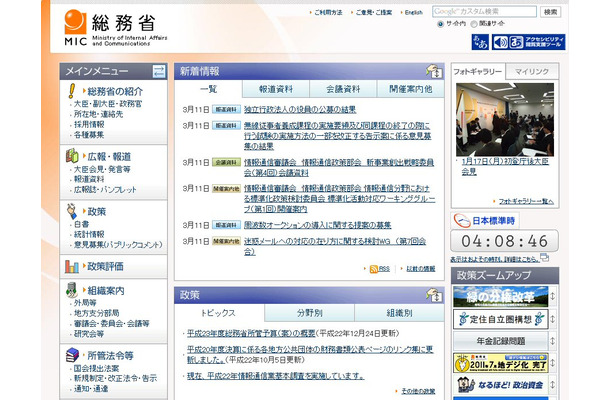Click the RSS feed icon
Viewport: 610px width, 400px height.
point(373,269)
